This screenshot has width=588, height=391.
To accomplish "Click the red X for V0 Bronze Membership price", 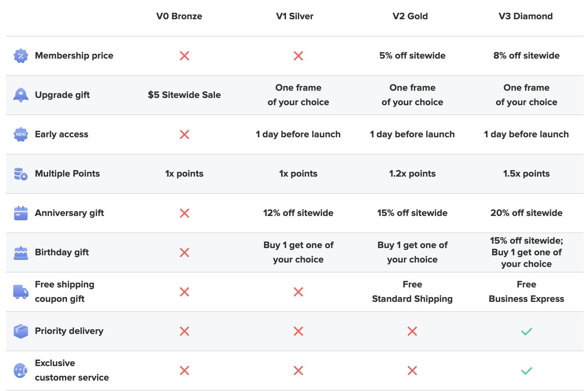I will (x=185, y=56).
